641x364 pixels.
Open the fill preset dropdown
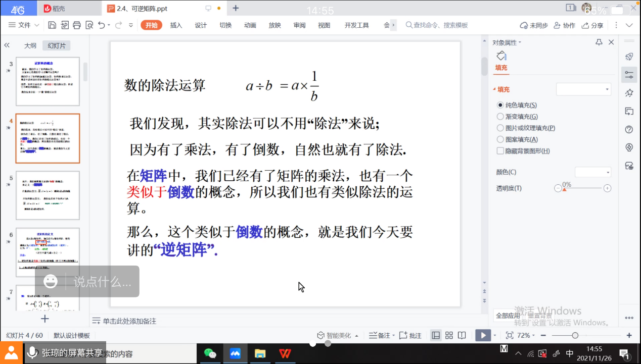584,89
